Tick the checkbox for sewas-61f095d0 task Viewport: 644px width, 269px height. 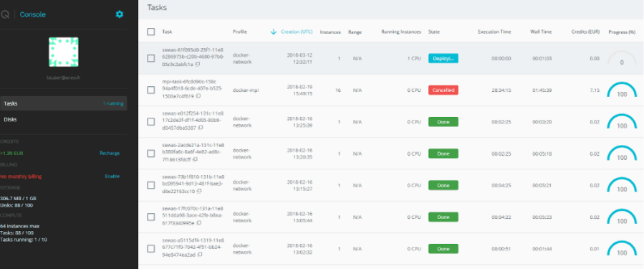click(151, 58)
